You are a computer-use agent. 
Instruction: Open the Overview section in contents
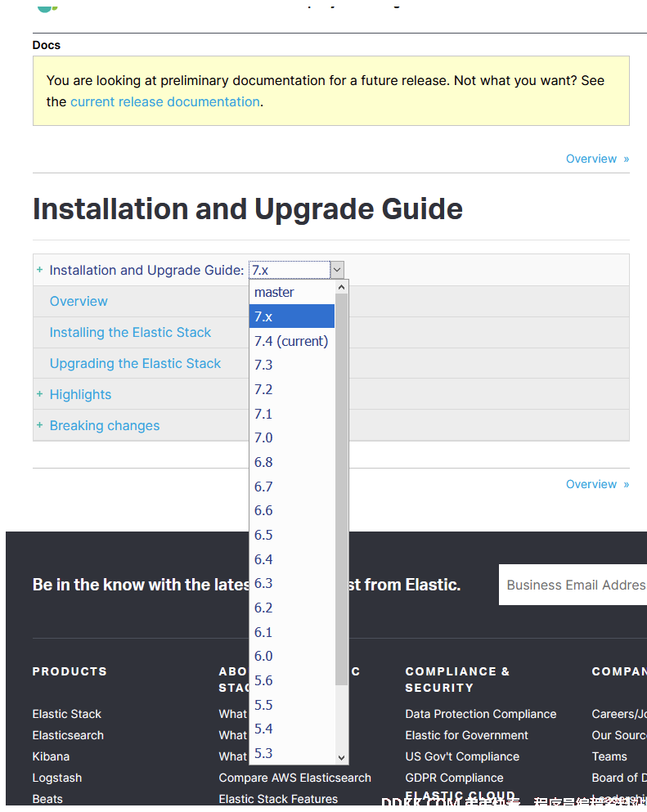pyautogui.click(x=79, y=301)
